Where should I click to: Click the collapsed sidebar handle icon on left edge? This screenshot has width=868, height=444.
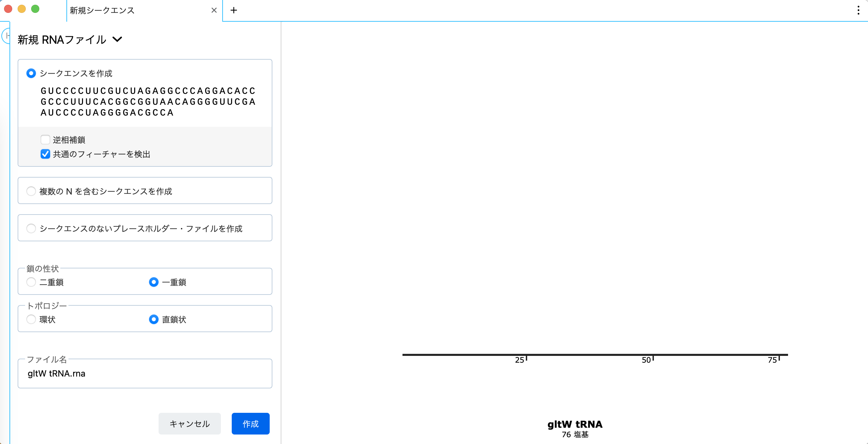pos(6,36)
